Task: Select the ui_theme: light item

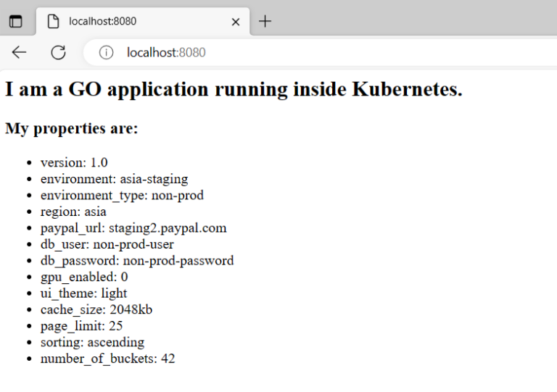Action: [x=83, y=293]
